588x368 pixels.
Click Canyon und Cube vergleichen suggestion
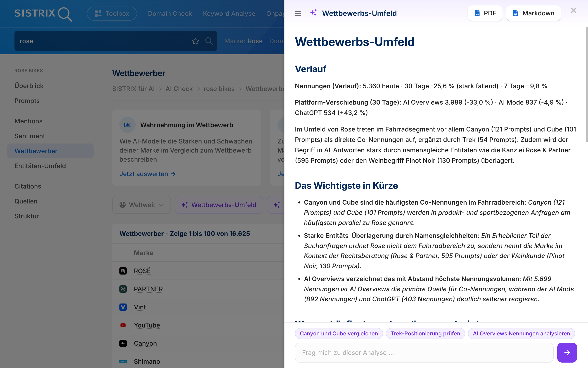click(x=339, y=333)
